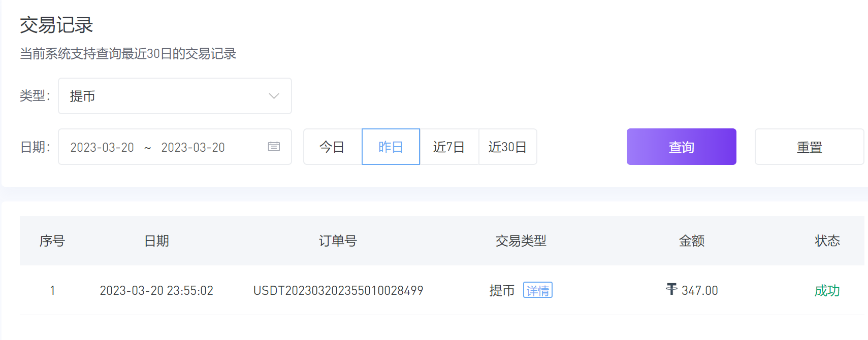Click the purple 查询 button

(681, 147)
